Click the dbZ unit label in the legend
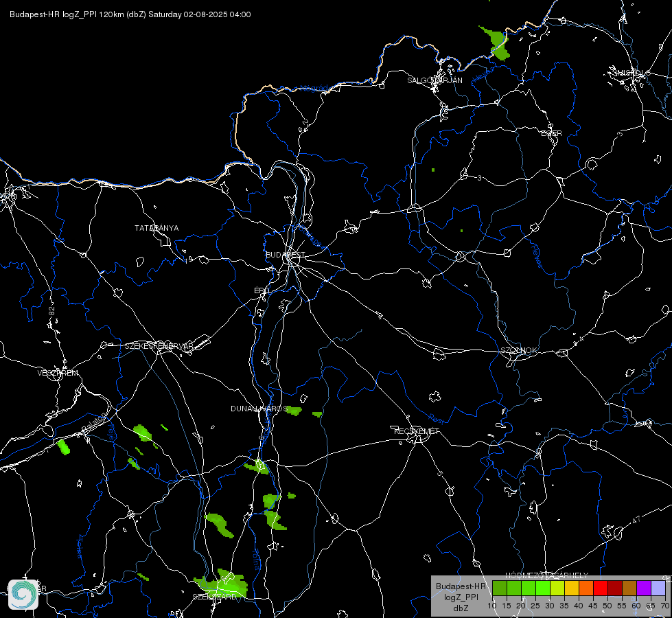Viewport: 672px width, 618px height. tap(461, 608)
